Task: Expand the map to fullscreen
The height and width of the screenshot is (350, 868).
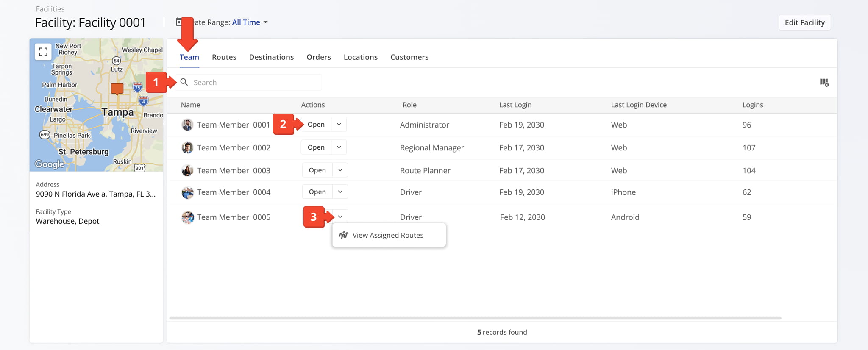Action: pos(43,52)
